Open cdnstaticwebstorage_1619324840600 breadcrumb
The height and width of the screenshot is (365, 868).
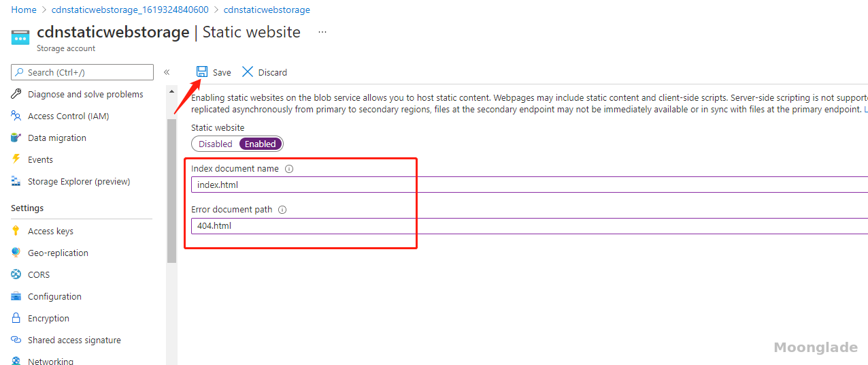130,10
